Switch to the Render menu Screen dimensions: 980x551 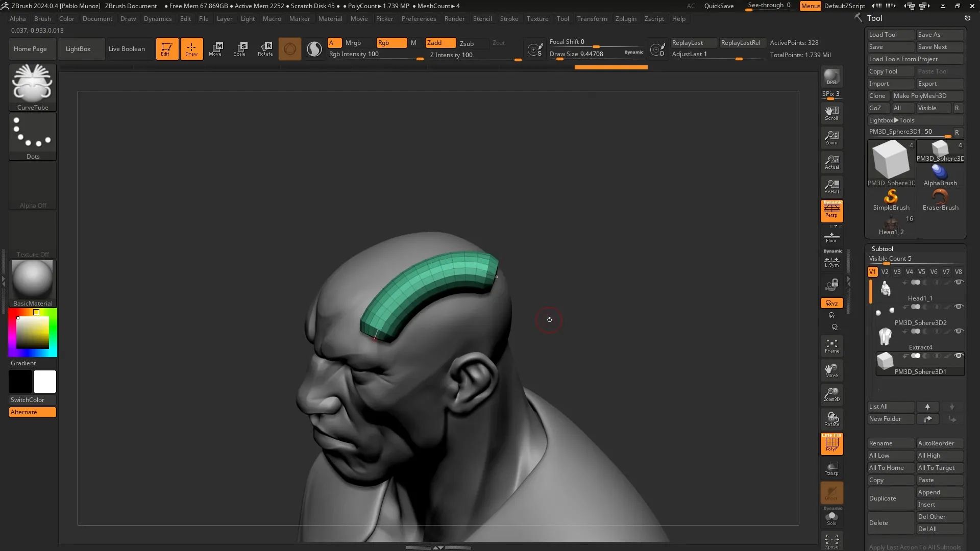pyautogui.click(x=454, y=19)
